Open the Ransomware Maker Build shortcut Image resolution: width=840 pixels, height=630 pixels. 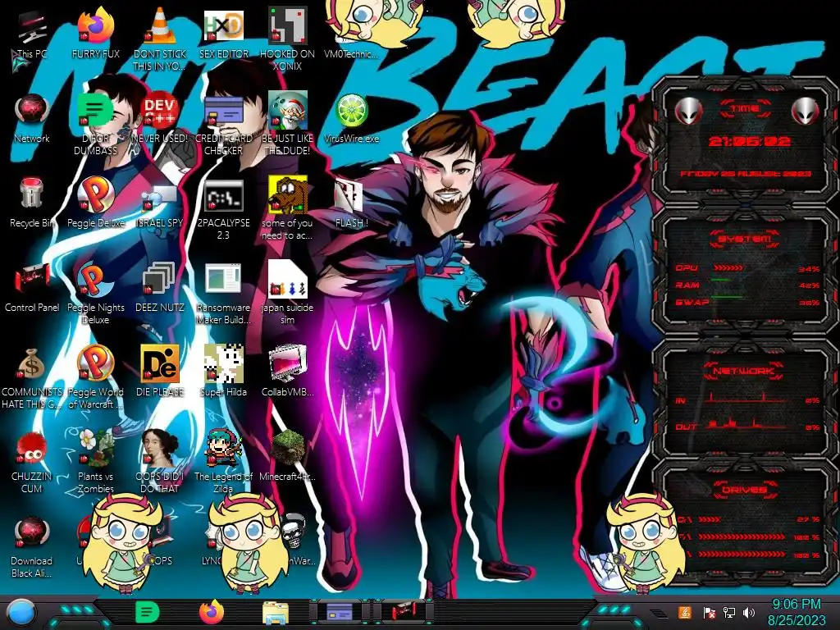(x=224, y=293)
